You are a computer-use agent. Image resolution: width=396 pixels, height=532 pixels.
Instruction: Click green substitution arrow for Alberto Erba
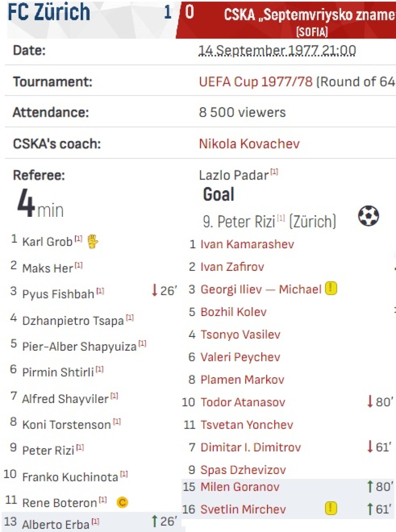(x=154, y=521)
